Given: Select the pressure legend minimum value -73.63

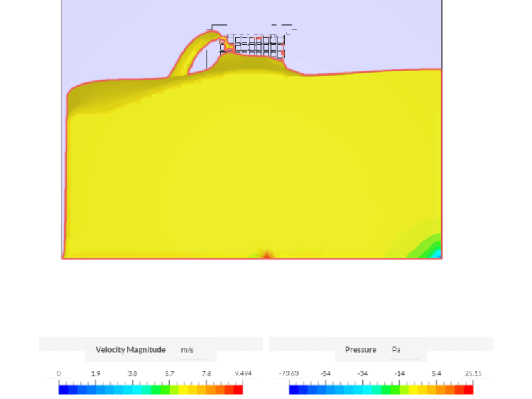Looking at the screenshot, I should 289,373.
